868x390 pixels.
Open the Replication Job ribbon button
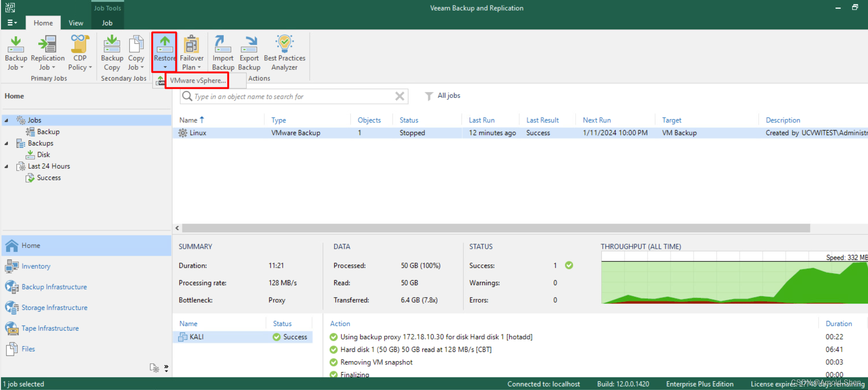click(x=47, y=53)
